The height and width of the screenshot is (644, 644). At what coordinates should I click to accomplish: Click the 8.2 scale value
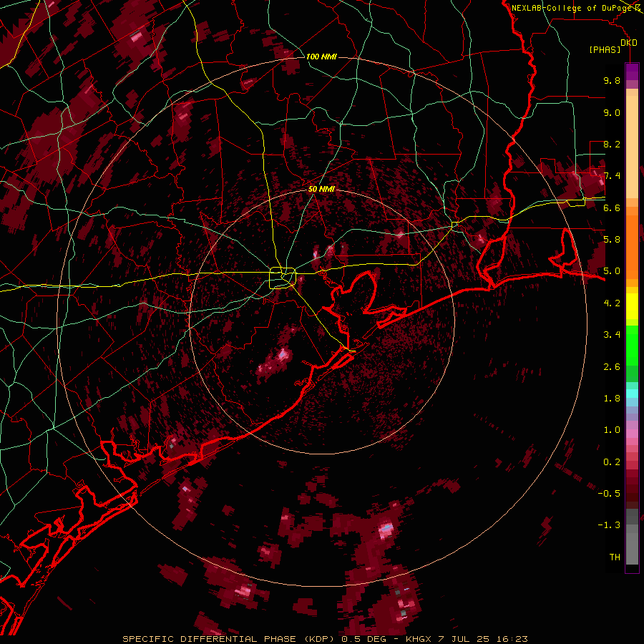(612, 144)
